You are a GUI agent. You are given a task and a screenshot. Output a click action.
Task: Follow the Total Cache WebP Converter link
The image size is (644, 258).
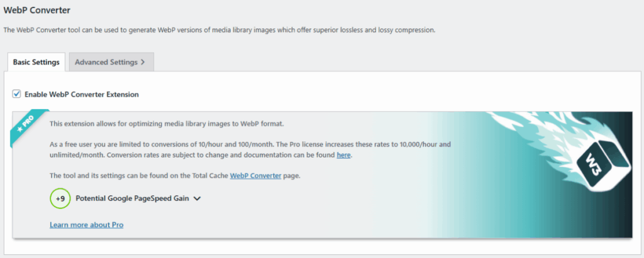click(255, 176)
